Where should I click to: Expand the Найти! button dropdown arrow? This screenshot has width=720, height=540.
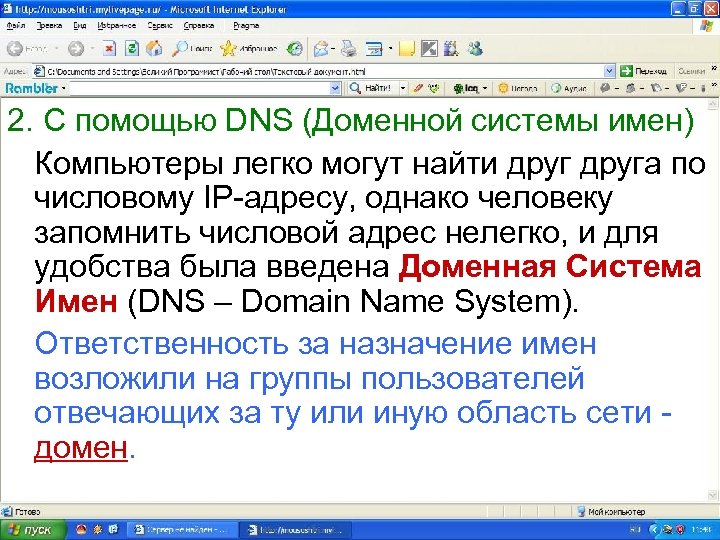403,88
